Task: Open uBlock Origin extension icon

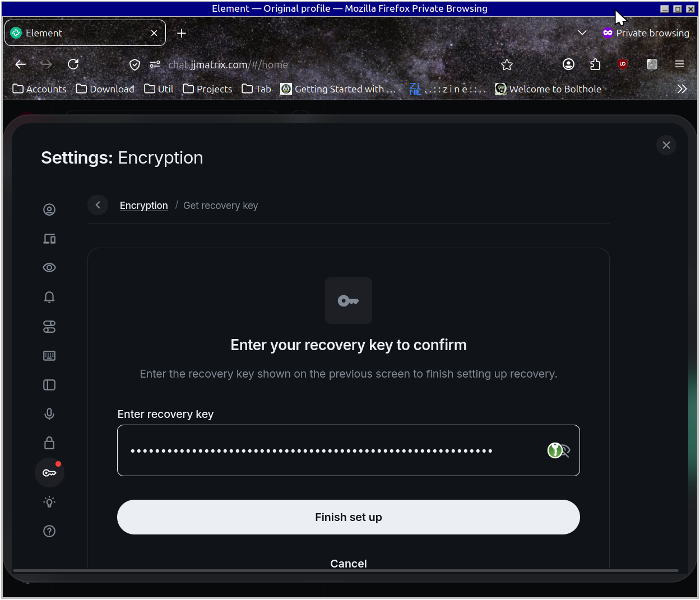Action: [x=623, y=64]
